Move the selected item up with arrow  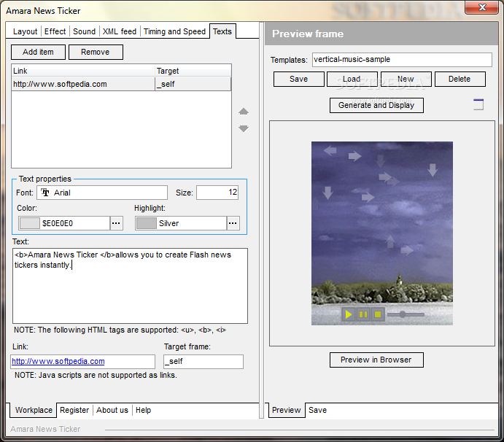[x=244, y=111]
